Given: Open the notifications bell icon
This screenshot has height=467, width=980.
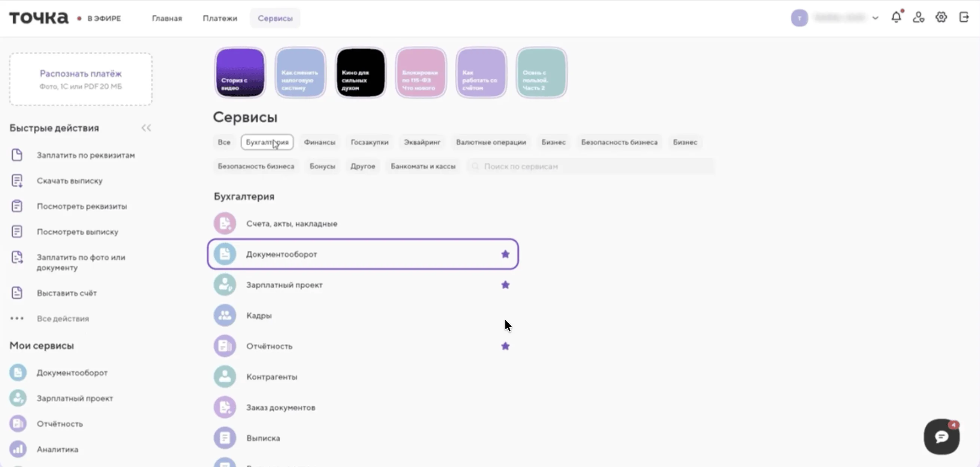Looking at the screenshot, I should pyautogui.click(x=896, y=17).
